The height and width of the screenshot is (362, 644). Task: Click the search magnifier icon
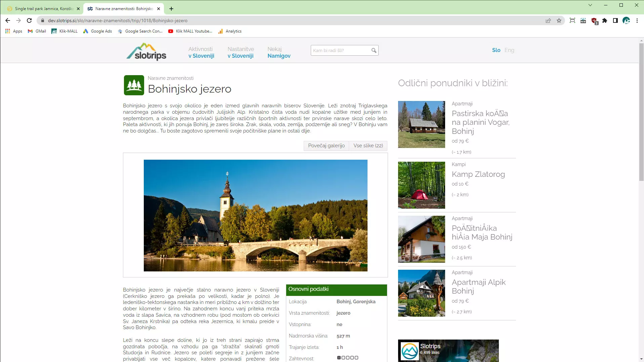coord(374,50)
